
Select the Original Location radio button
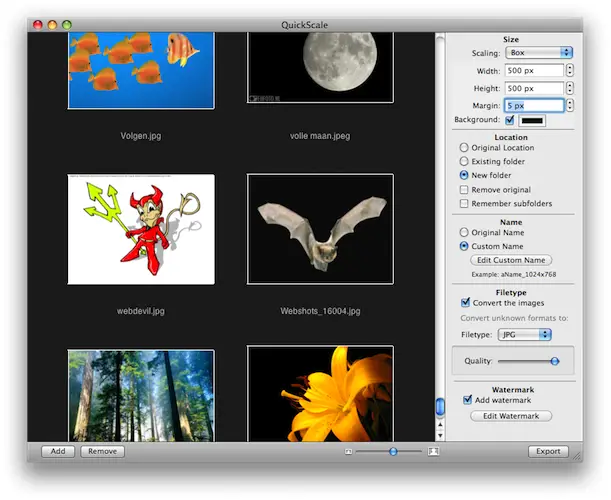[x=464, y=148]
